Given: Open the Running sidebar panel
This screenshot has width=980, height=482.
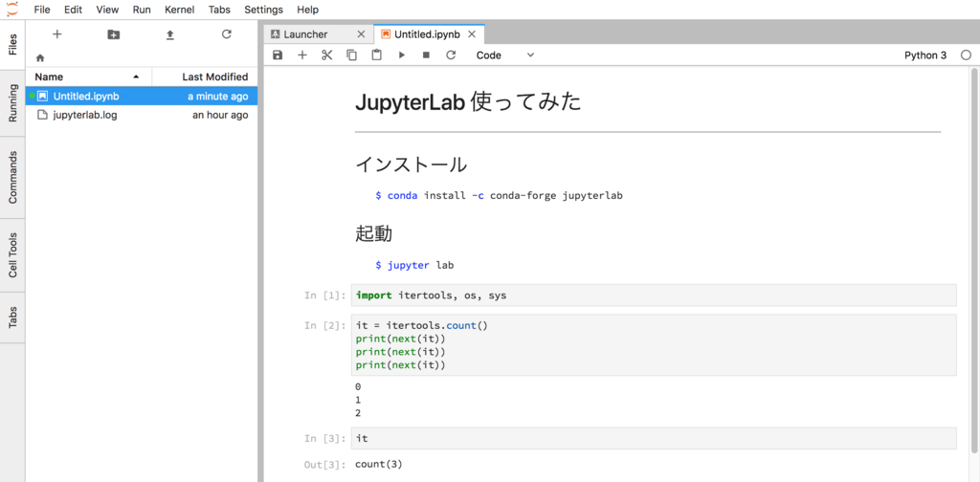Looking at the screenshot, I should point(12,103).
